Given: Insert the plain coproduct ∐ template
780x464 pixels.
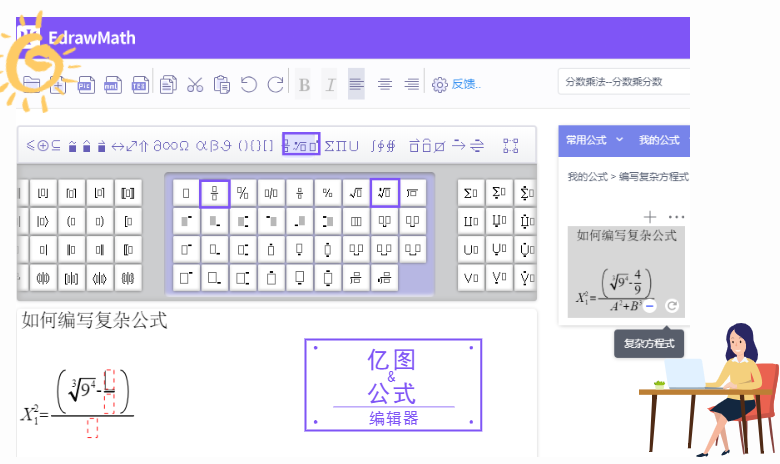Looking at the screenshot, I should click(x=471, y=221).
